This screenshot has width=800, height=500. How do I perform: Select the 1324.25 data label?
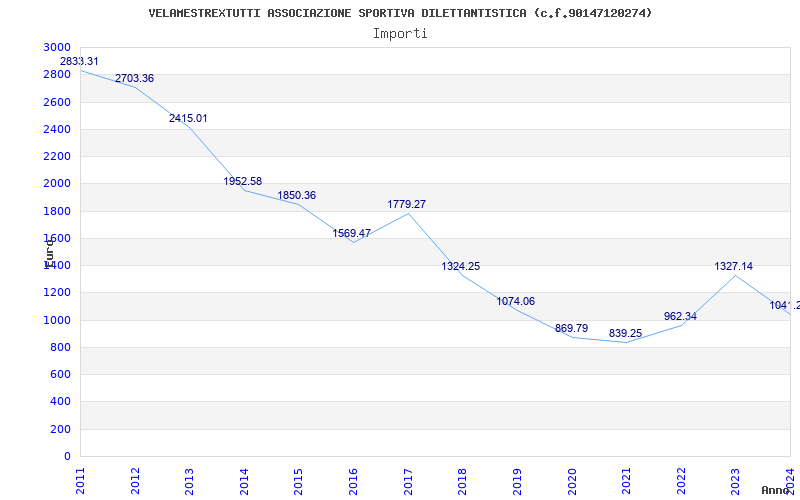coord(461,266)
